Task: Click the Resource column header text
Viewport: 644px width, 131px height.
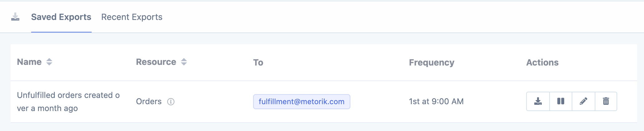Action: coord(156,62)
